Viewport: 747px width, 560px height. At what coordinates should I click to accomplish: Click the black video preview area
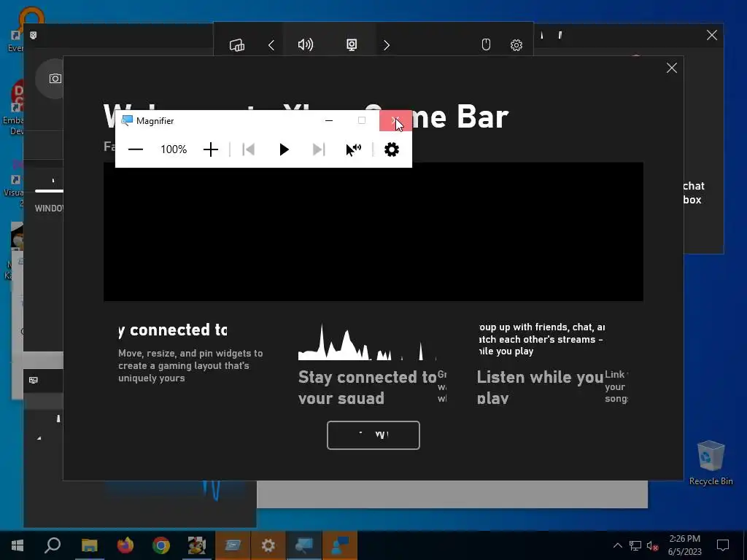pos(373,232)
